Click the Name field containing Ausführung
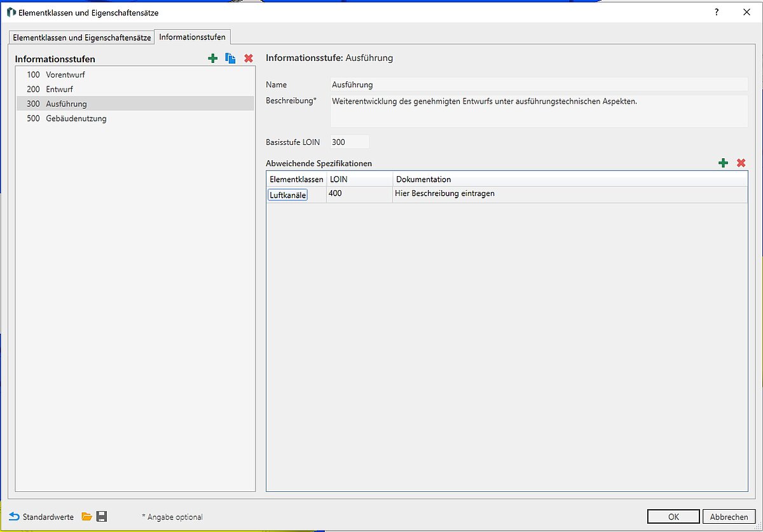 pos(538,85)
